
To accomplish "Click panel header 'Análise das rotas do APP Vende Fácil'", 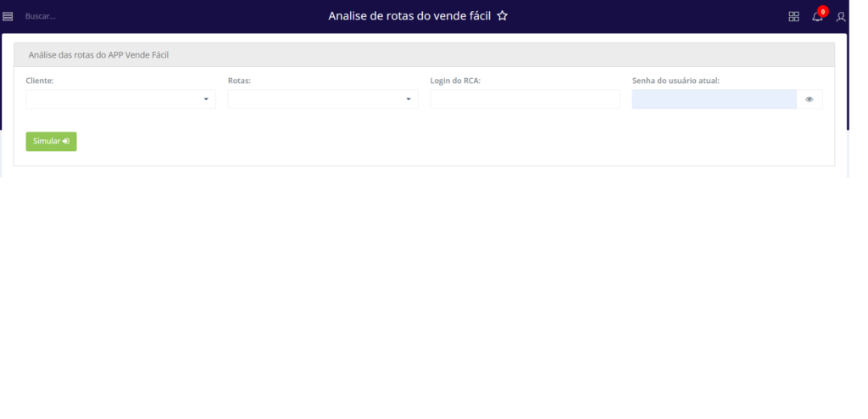I will (x=98, y=55).
